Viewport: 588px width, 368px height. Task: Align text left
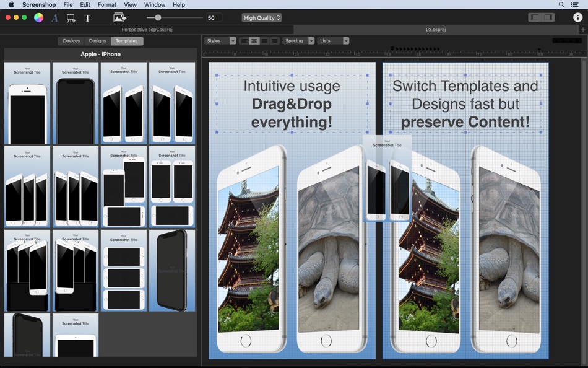coord(244,41)
